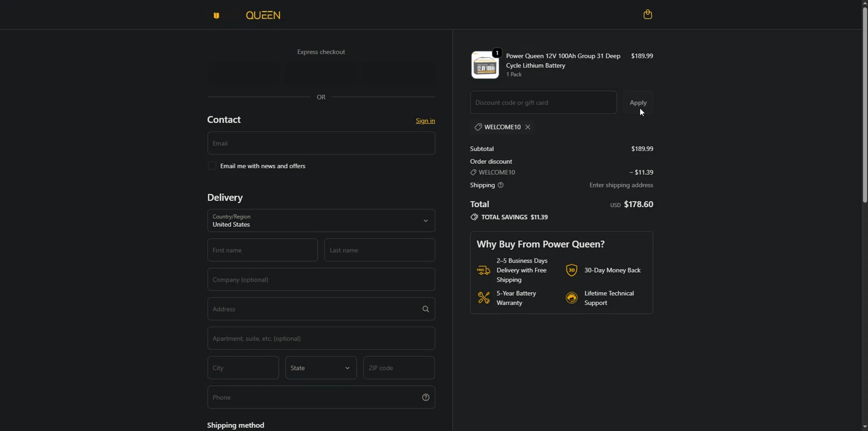Click the 5-Year Battery Warranty tools icon
Screen dimensions: 868x431
[483, 298]
